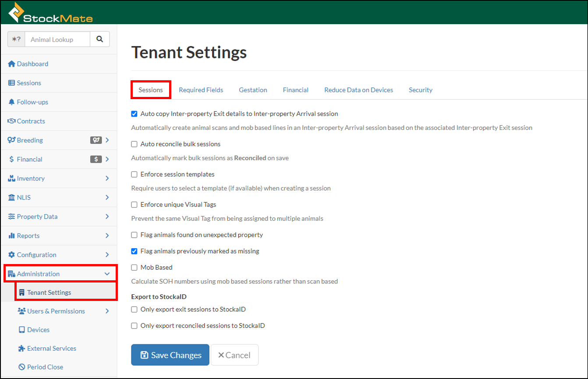Uncheck Auto copy Inter-property Exit details
This screenshot has width=588, height=379.
click(134, 114)
